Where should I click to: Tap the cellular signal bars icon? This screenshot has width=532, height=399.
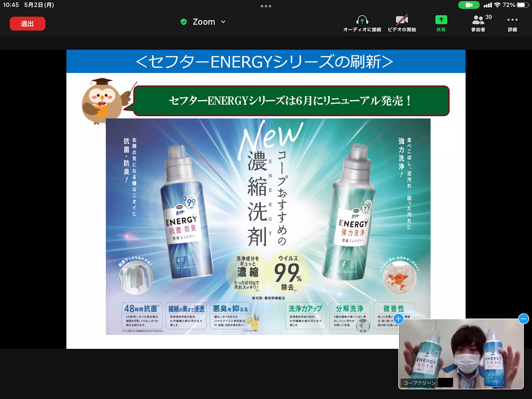487,5
